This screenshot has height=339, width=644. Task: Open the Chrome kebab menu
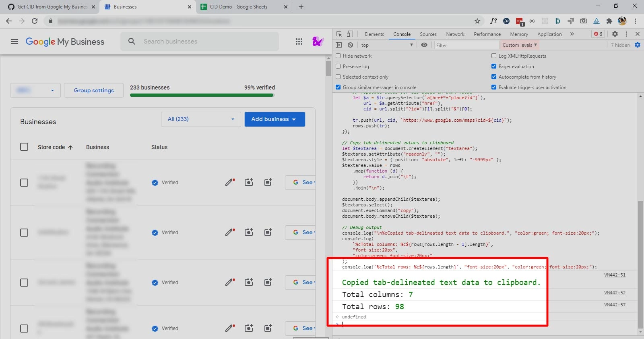coord(635,21)
